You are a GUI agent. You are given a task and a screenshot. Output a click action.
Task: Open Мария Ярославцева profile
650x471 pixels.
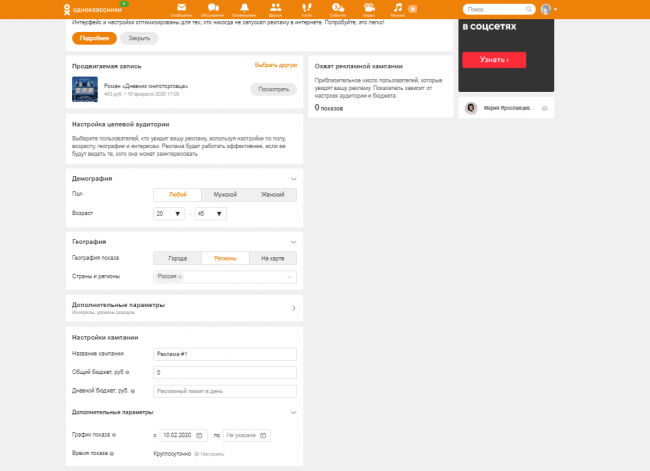click(509, 108)
